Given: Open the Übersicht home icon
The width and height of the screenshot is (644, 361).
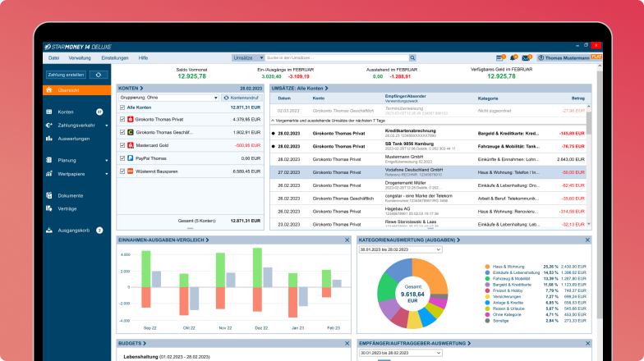Looking at the screenshot, I should point(49,89).
